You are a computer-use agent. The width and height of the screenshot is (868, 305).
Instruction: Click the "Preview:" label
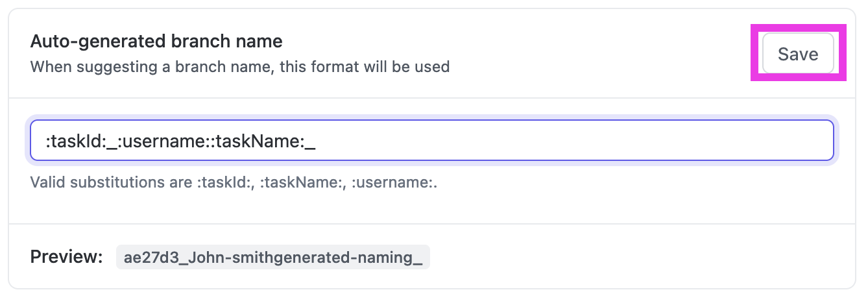tap(67, 256)
